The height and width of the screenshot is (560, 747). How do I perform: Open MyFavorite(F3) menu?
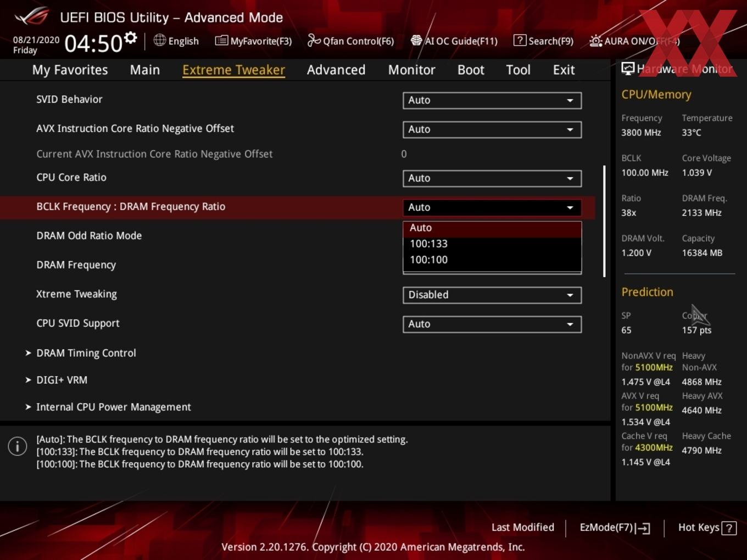253,41
